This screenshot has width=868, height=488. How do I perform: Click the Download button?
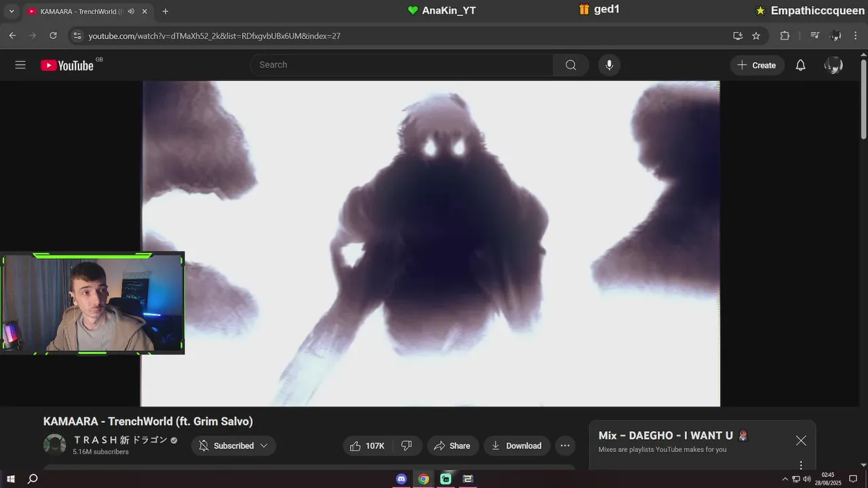pyautogui.click(x=517, y=445)
